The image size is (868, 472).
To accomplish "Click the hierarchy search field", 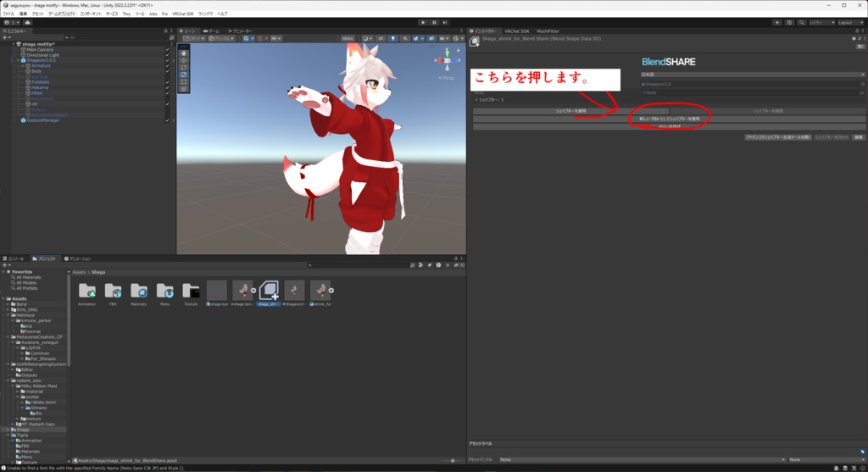I will (114, 37).
